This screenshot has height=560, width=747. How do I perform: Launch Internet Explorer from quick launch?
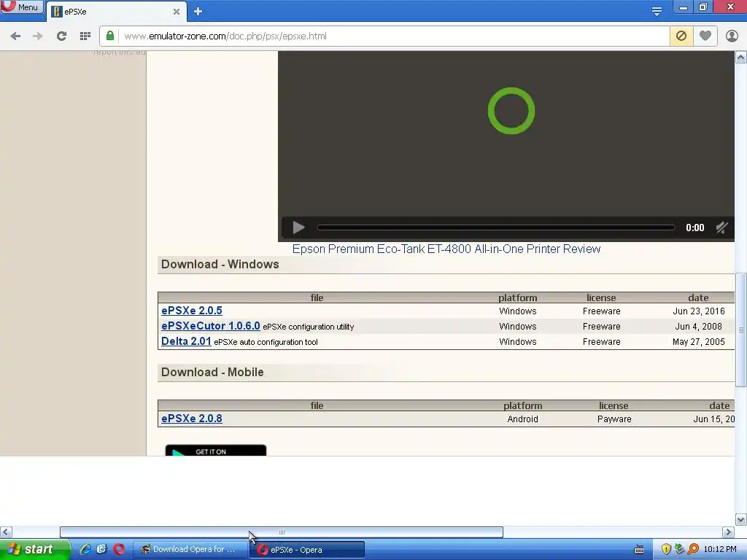point(85,549)
